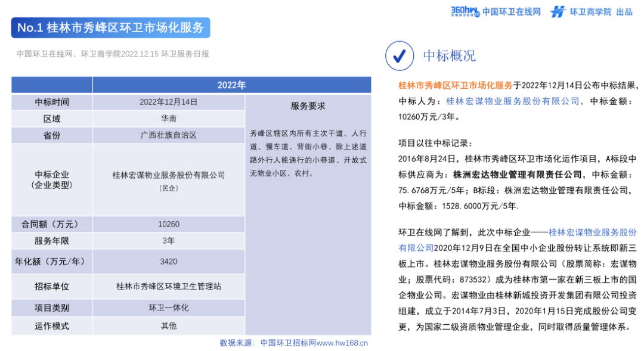Click the line starting '2016年8月24日'
Viewport: 644px width, 351px height.
[x=518, y=159]
